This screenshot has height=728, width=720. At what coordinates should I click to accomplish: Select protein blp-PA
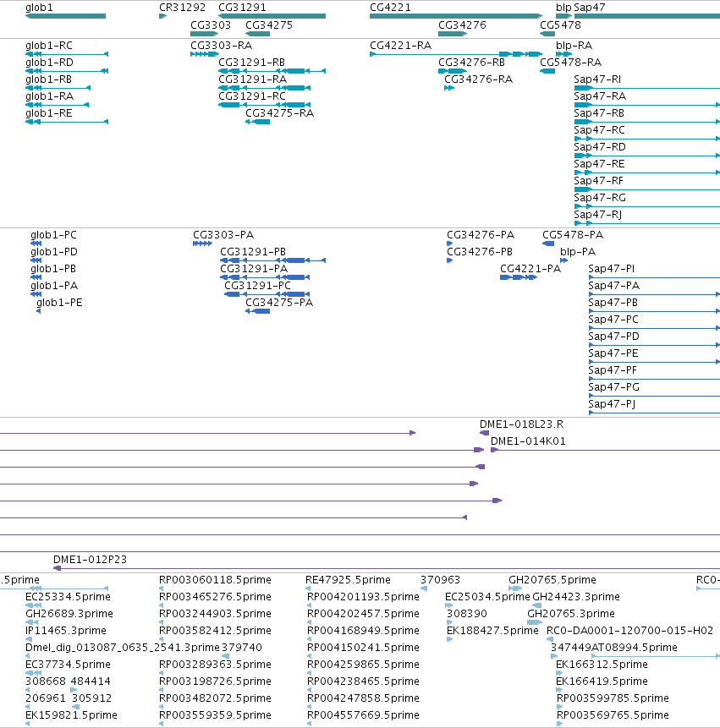click(x=578, y=252)
